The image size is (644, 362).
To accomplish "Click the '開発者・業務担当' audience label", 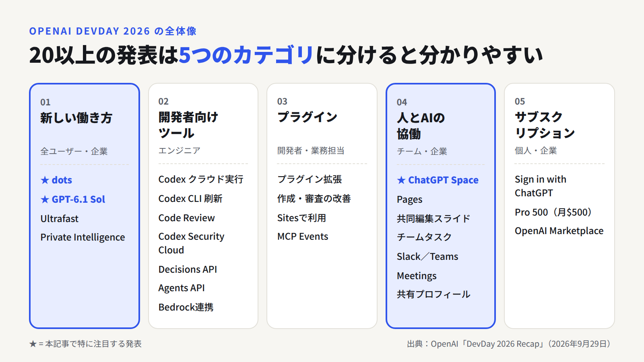I will (311, 150).
